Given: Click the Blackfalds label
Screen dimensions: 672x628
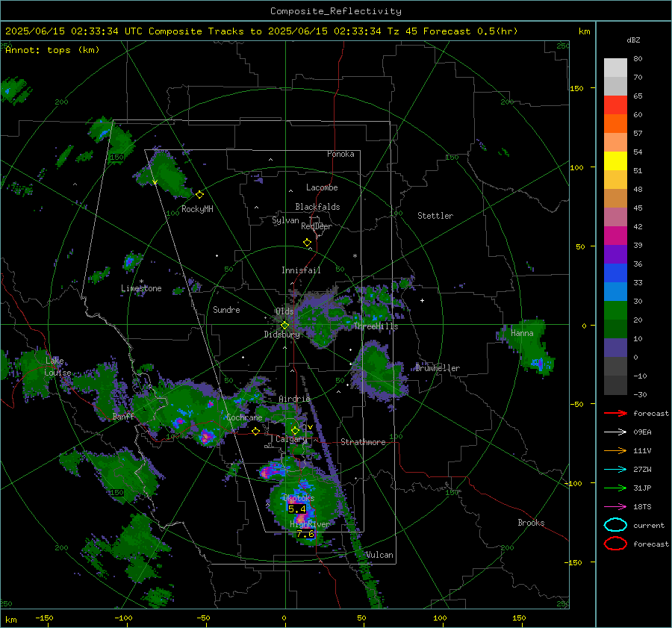Looking at the screenshot, I should click(317, 207).
